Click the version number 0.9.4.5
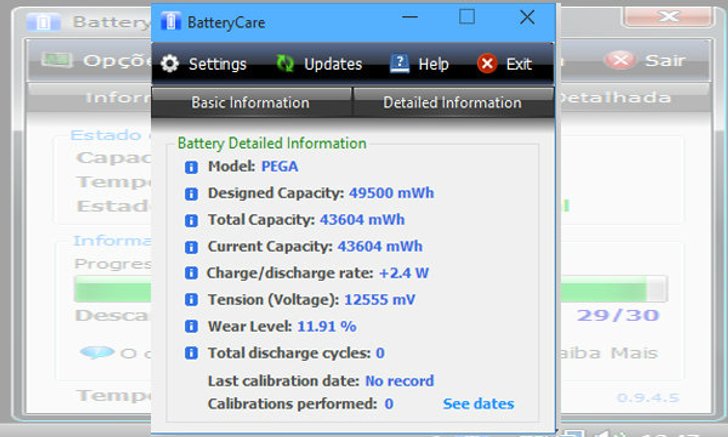Viewport: 728px width, 437px height. pos(648,398)
